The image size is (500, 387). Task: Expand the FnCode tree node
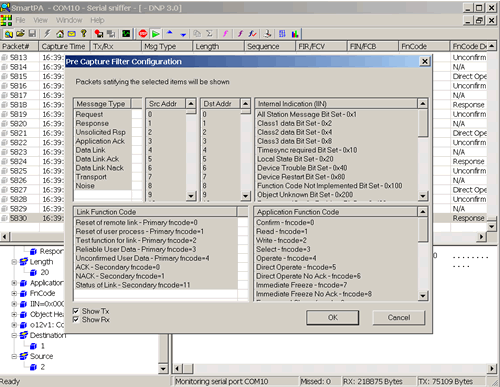point(14,294)
